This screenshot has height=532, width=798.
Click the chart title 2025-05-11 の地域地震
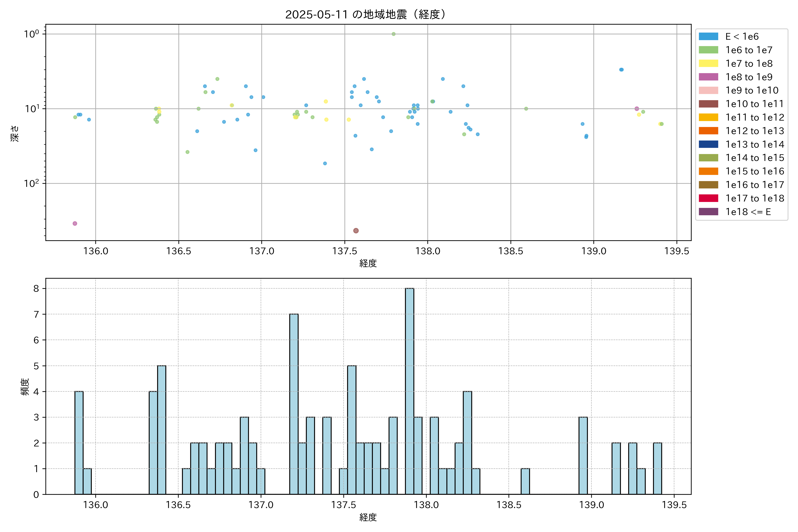tap(365, 15)
